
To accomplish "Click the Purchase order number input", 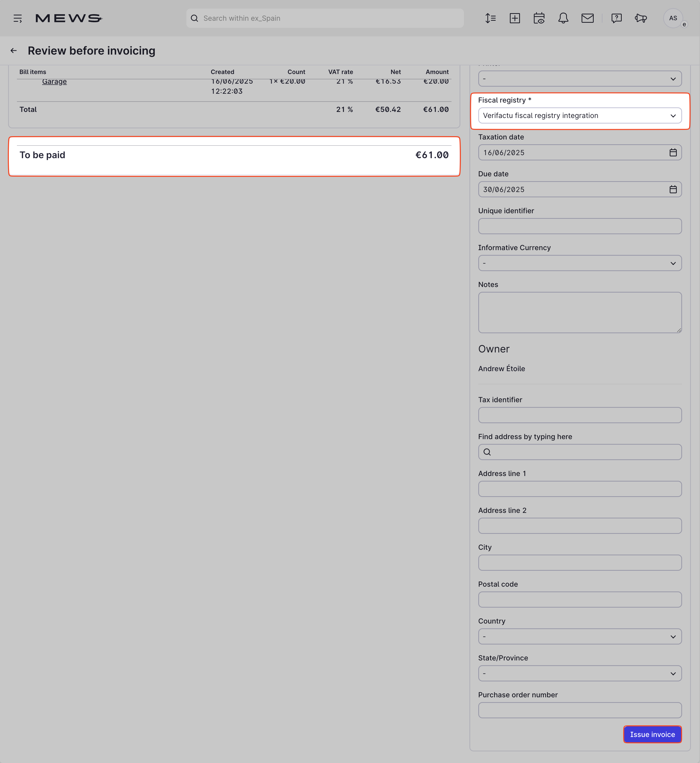I will pos(580,710).
